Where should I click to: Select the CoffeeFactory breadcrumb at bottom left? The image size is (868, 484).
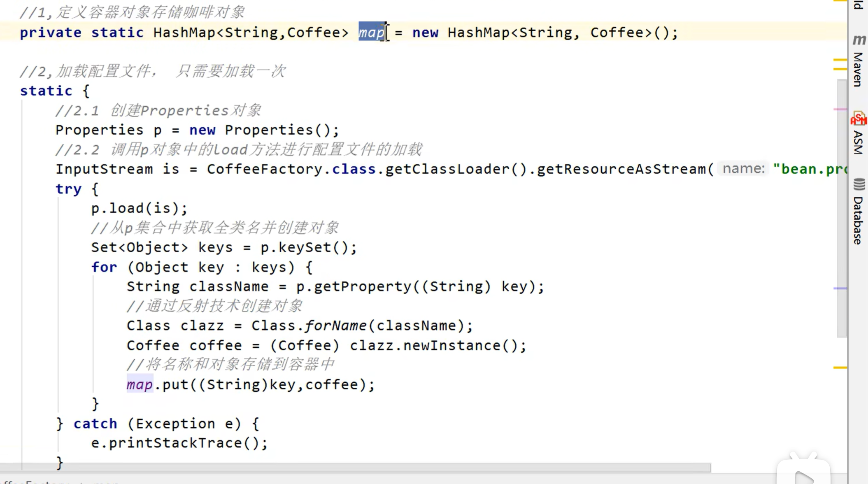(33, 482)
